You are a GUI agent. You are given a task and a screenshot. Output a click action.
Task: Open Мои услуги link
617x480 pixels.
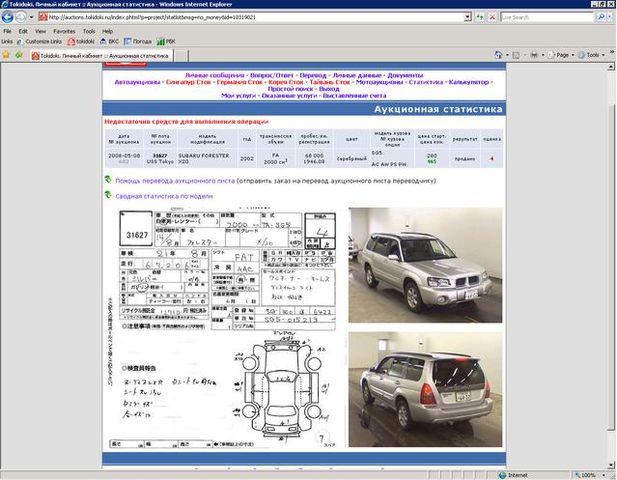pyautogui.click(x=238, y=96)
